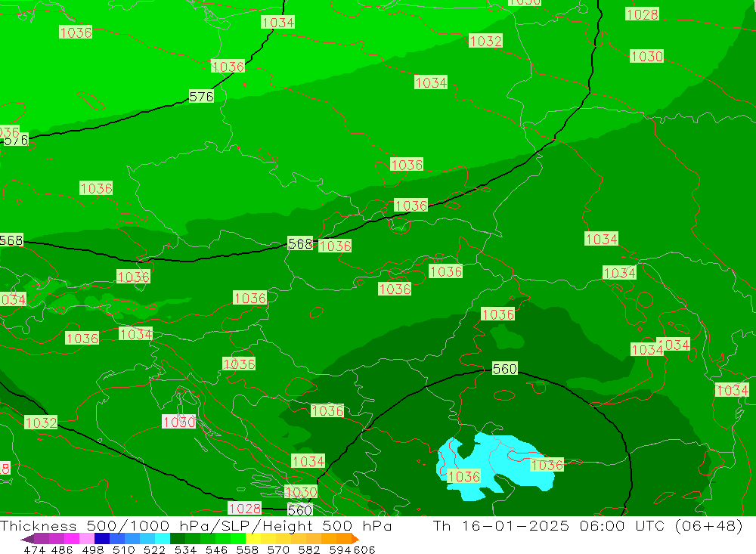Click the 474 legend value
Image resolution: width=756 pixels, height=554 pixels.
click(34, 549)
